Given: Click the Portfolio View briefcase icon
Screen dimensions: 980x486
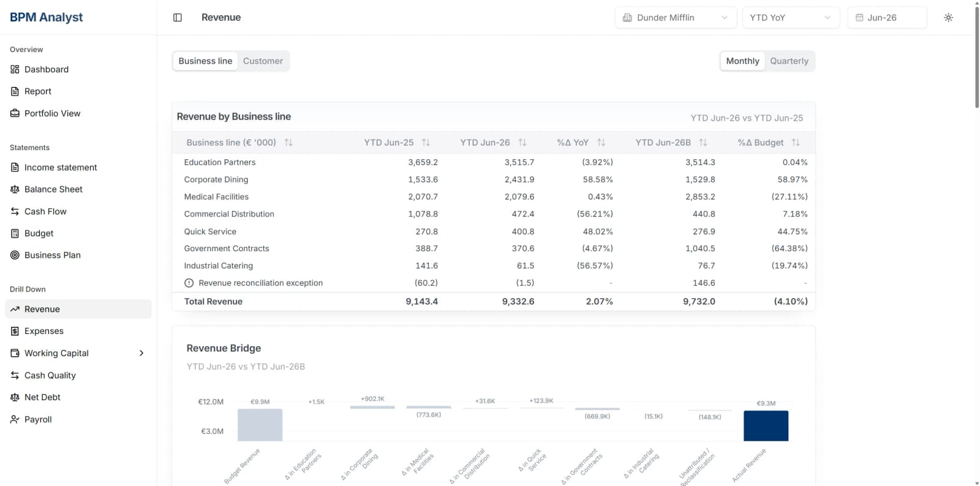Looking at the screenshot, I should (x=15, y=113).
